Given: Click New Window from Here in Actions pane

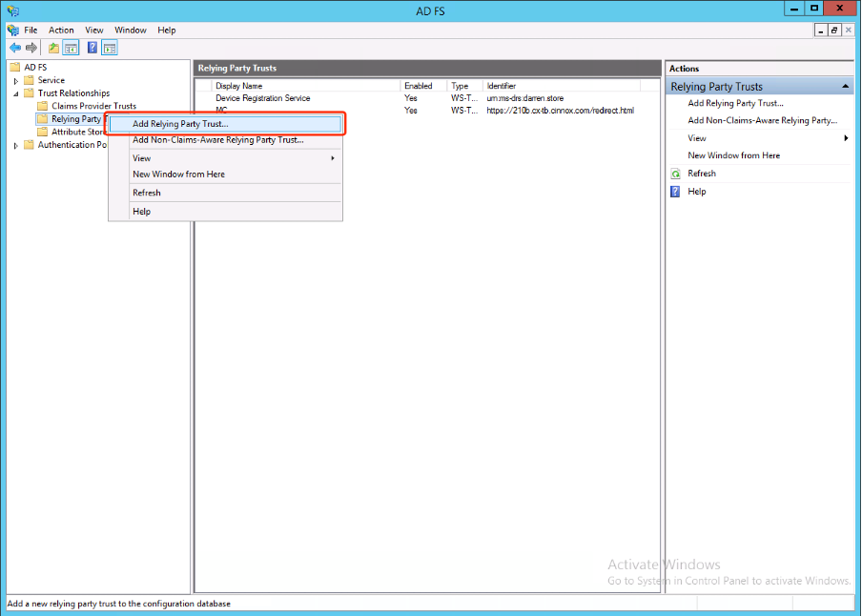Looking at the screenshot, I should [x=734, y=155].
